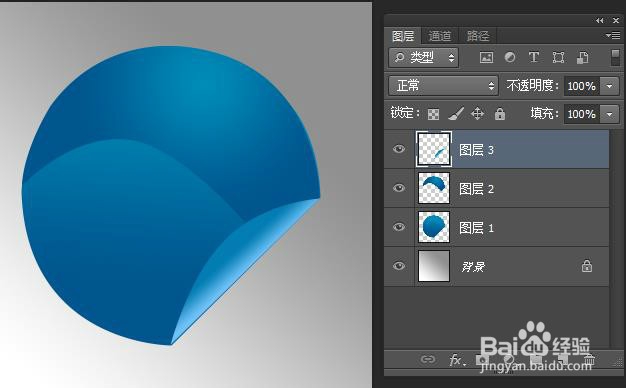Image resolution: width=626 pixels, height=388 pixels.
Task: Click the 不透明度 100% value field
Action: pos(582,86)
